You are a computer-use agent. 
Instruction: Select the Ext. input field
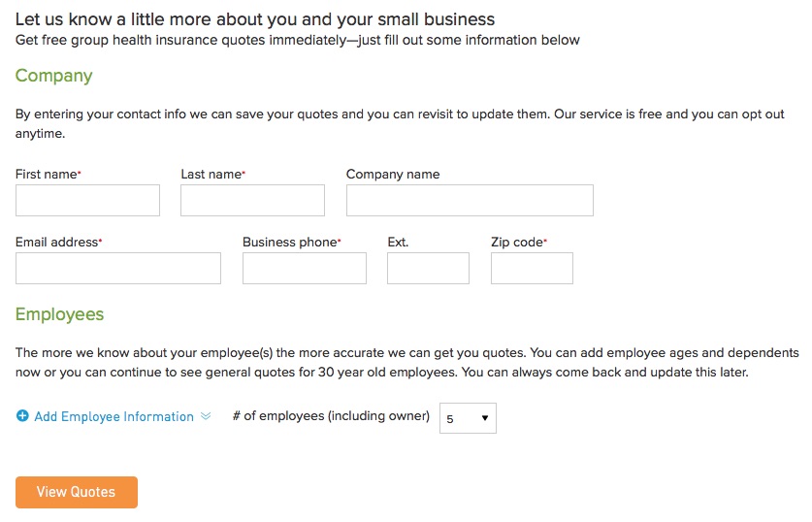click(x=428, y=268)
